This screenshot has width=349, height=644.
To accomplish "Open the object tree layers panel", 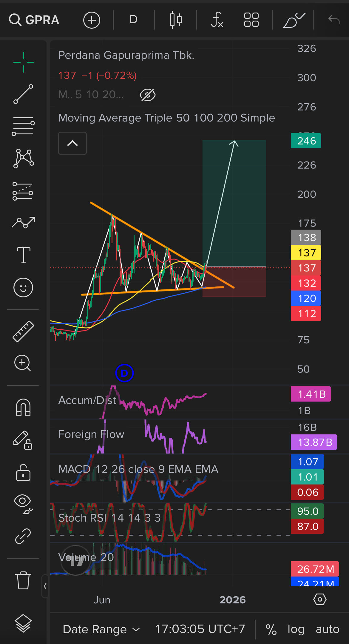I will coord(23,623).
